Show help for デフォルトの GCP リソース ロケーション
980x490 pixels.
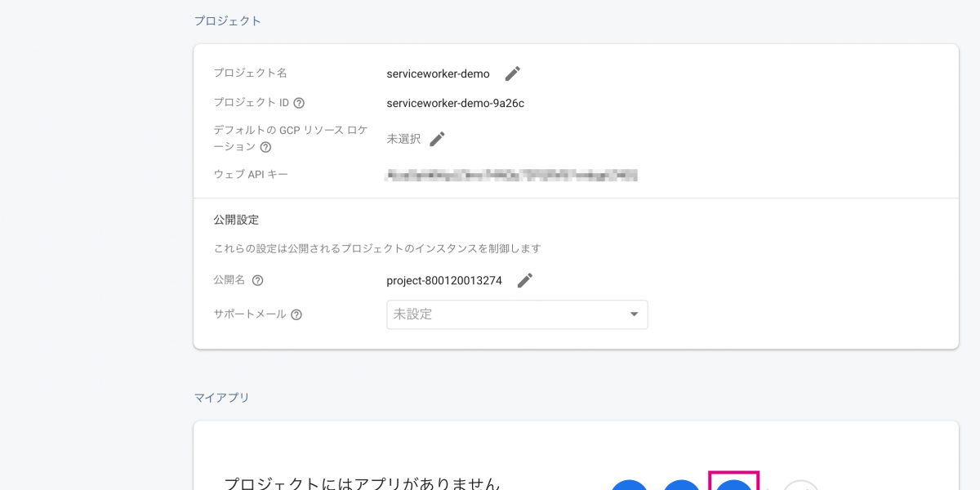[265, 147]
